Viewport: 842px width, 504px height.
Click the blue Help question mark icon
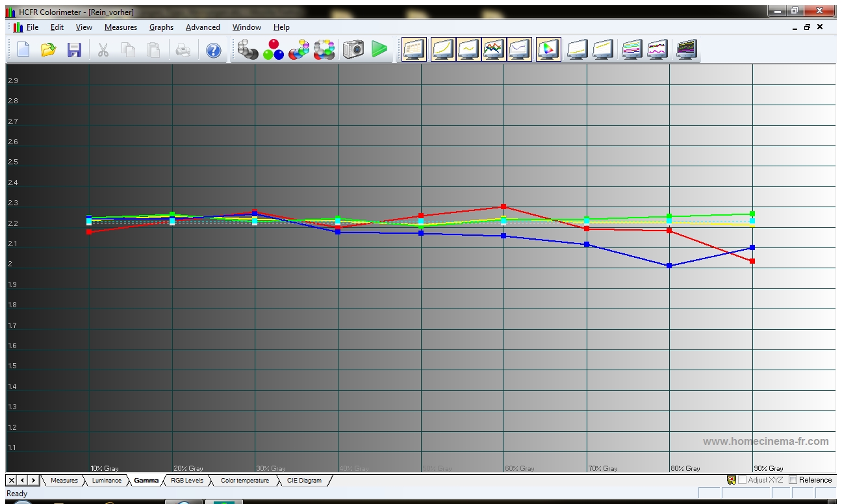click(213, 50)
